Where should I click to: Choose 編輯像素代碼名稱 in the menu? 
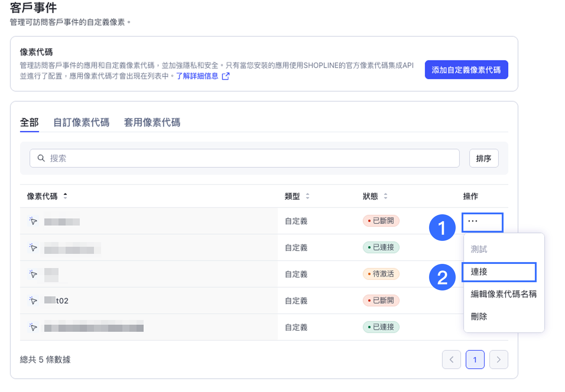point(503,294)
